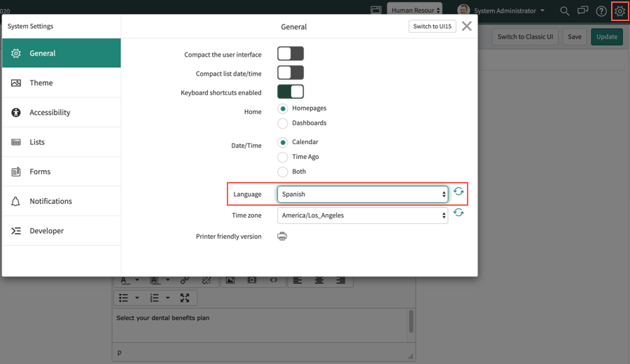
Task: Click the editor vertical scrollbar
Action: pos(411,321)
